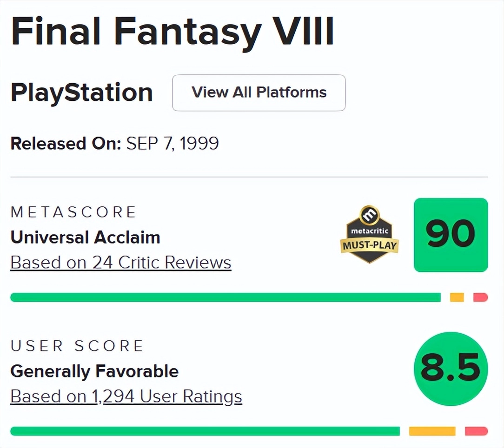The height and width of the screenshot is (448, 504).
Task: Click red negative segment of User Score bar
Action: pos(476,431)
